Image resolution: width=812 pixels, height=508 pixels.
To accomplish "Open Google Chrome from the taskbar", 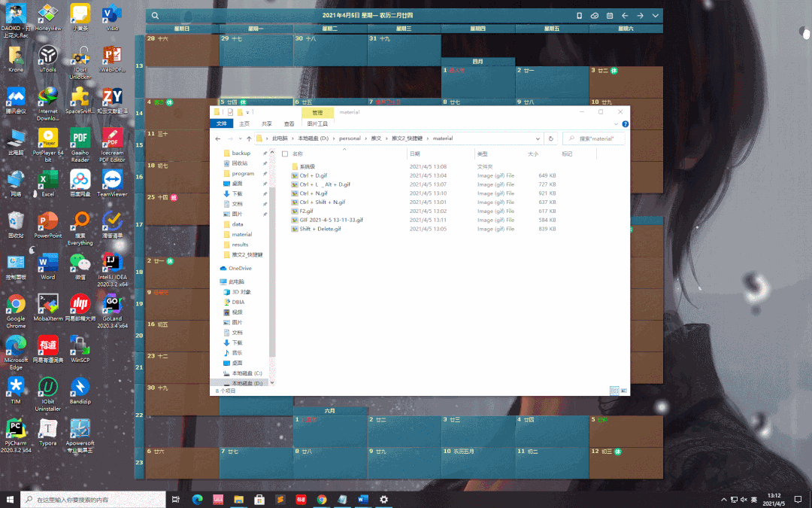I will pyautogui.click(x=322, y=499).
